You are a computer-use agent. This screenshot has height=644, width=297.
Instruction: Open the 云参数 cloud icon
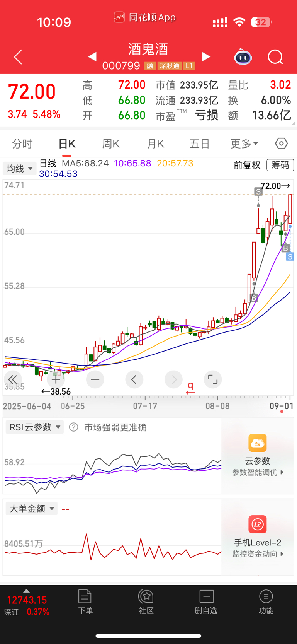click(x=258, y=443)
